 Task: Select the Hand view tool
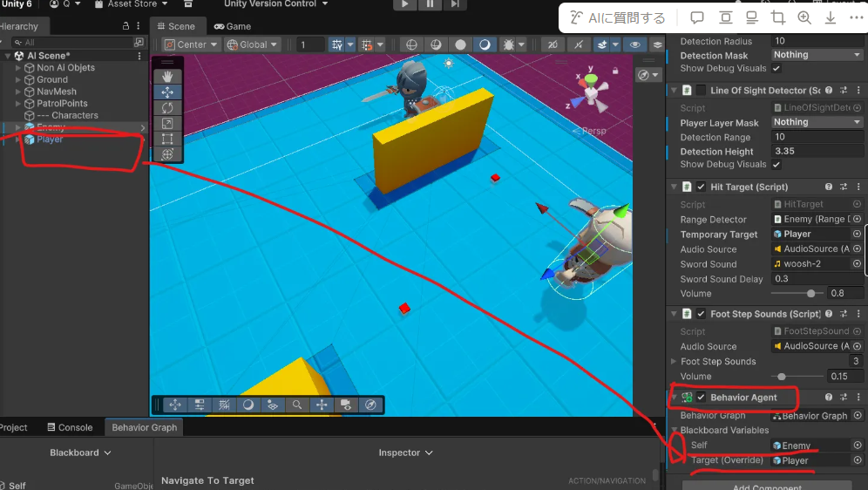[168, 77]
